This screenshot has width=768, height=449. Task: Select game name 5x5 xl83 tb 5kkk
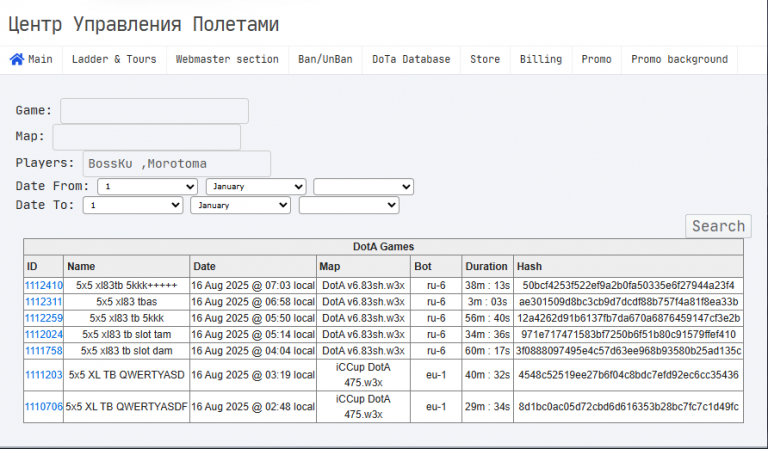click(126, 318)
